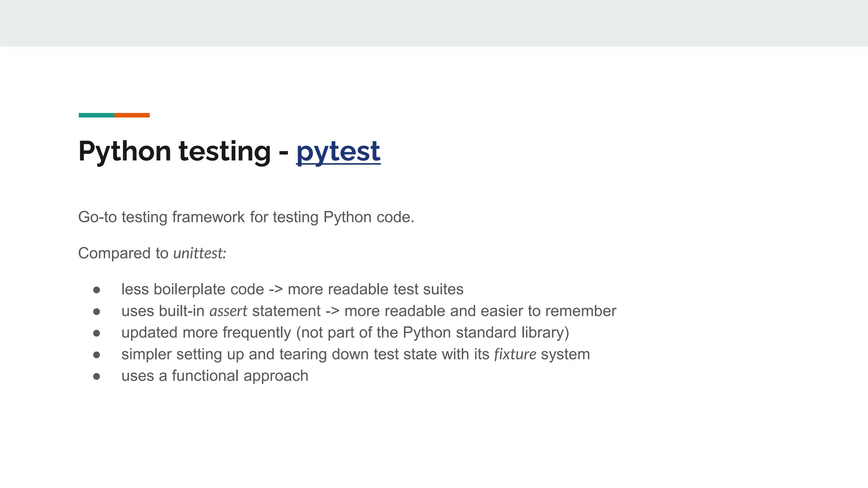This screenshot has width=868, height=488.
Task: Click the bullet dot before "uses a functional approach"
Action: [97, 377]
